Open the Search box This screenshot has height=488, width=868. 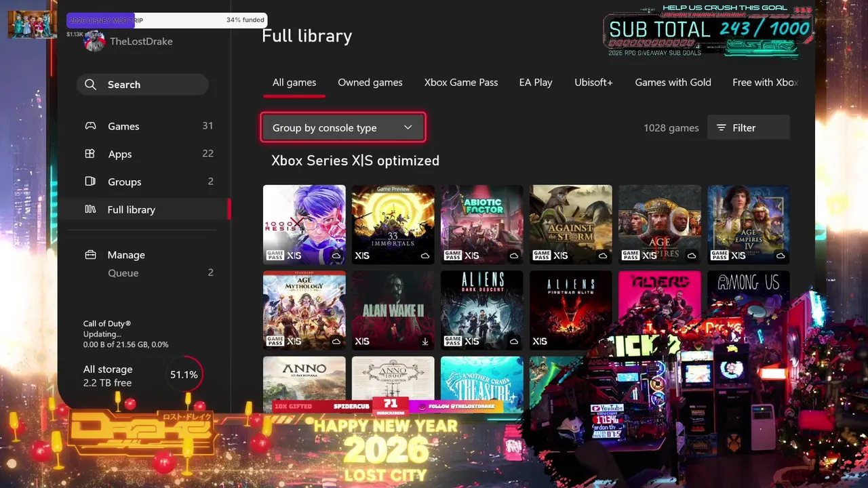142,85
